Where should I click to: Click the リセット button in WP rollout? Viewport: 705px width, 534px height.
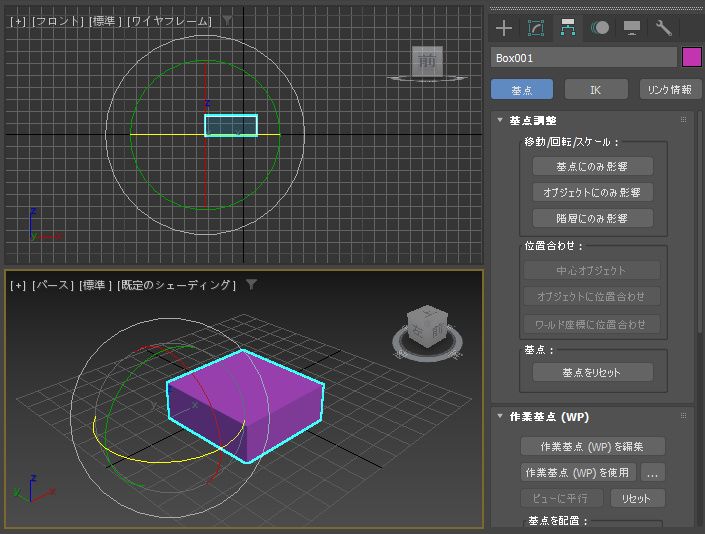638,498
